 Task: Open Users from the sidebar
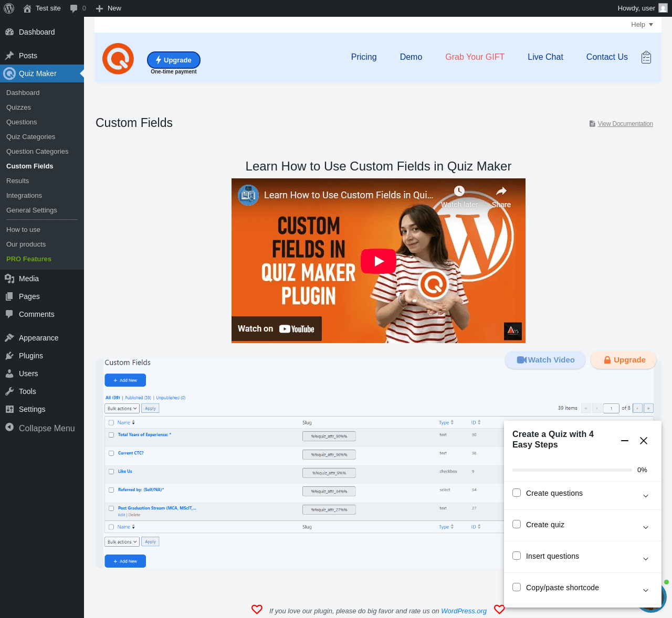(42, 374)
